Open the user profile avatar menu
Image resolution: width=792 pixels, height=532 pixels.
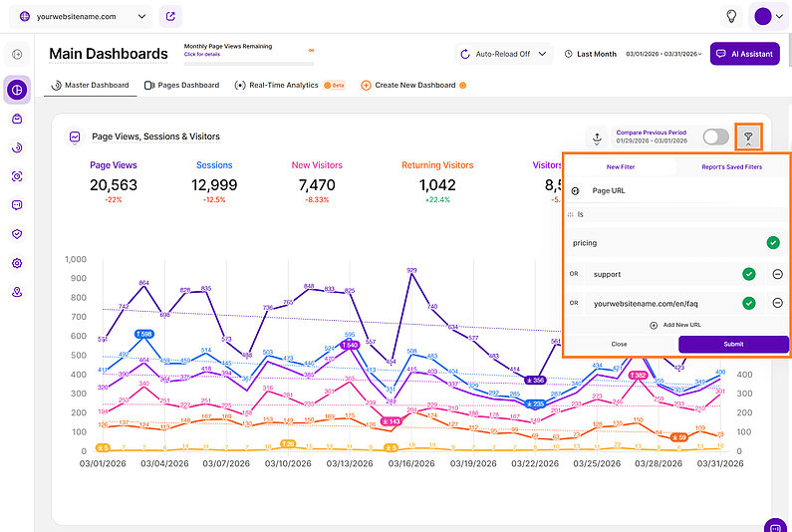click(x=769, y=17)
